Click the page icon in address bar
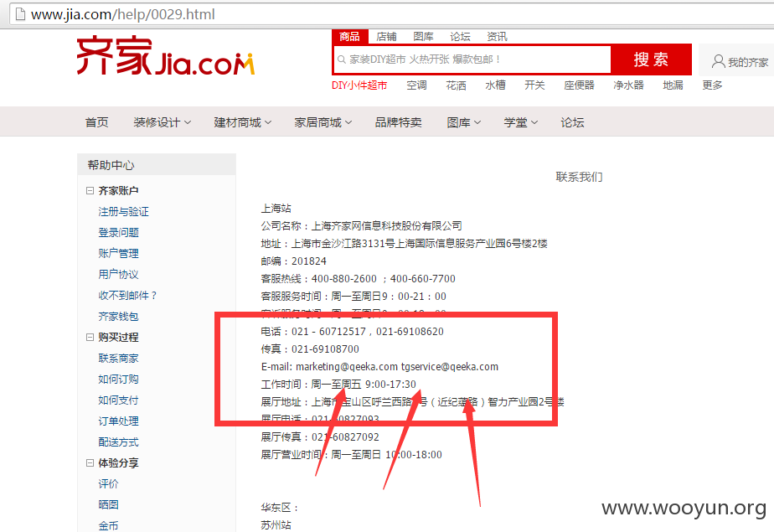The height and width of the screenshot is (532, 774). click(x=20, y=14)
